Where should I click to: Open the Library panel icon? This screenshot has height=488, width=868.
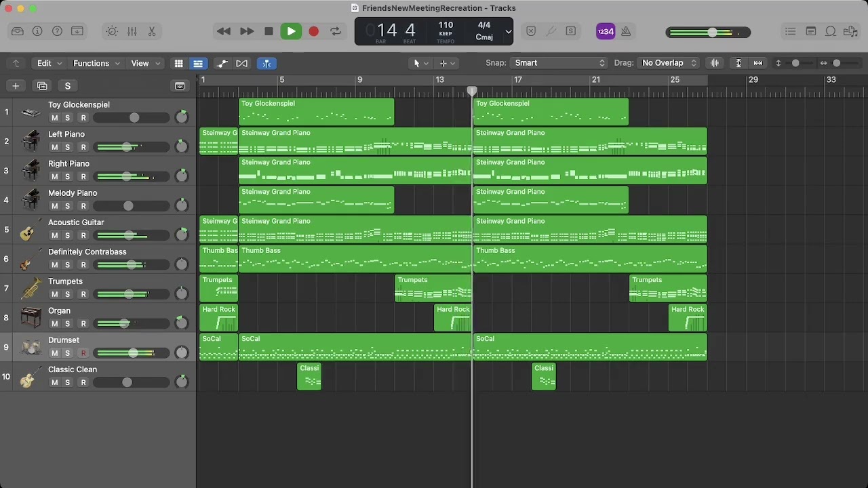(18, 31)
